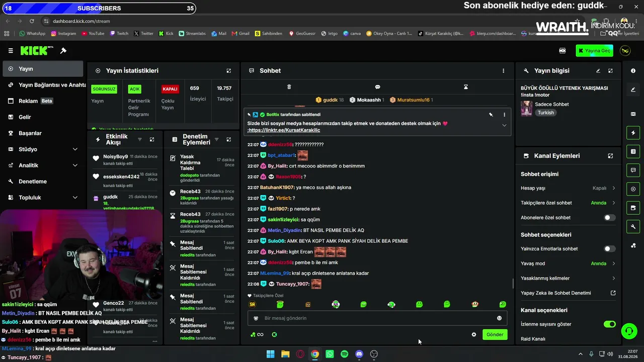The height and width of the screenshot is (362, 644).
Task: Expand the Etkinlik Akışı panel to fullscreen
Action: click(x=152, y=139)
